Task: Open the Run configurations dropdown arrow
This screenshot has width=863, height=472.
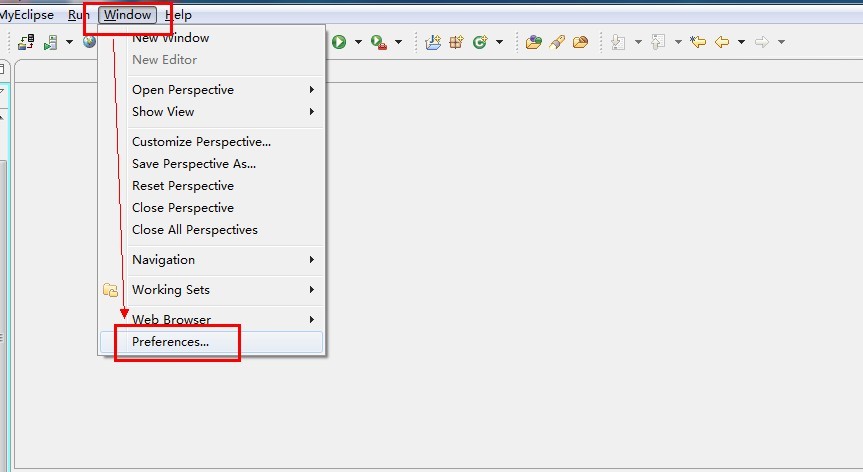Action: pyautogui.click(x=358, y=42)
